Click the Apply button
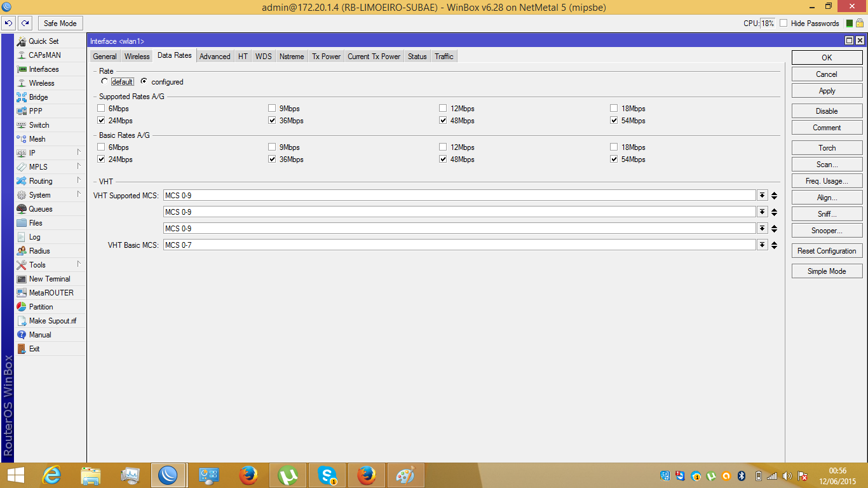The height and width of the screenshot is (488, 868). [827, 91]
